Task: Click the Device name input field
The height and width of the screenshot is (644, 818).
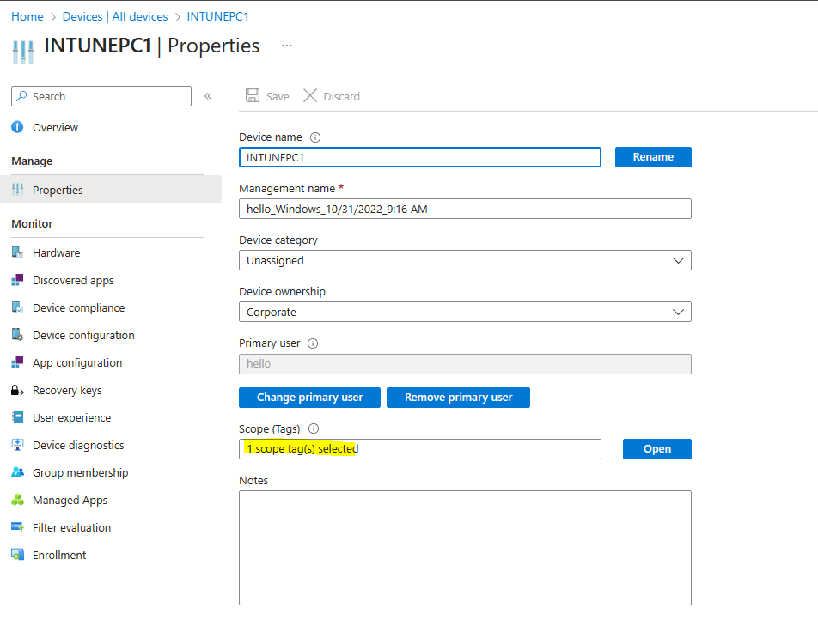Action: point(420,157)
